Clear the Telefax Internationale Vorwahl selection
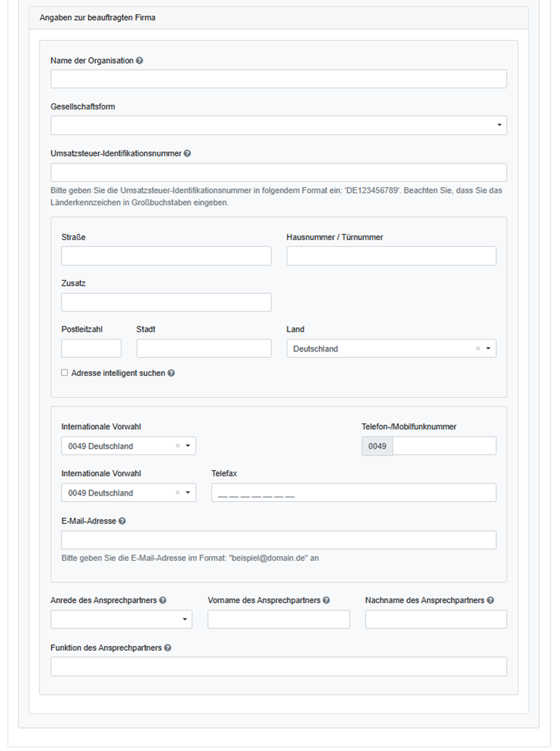 pos(177,493)
